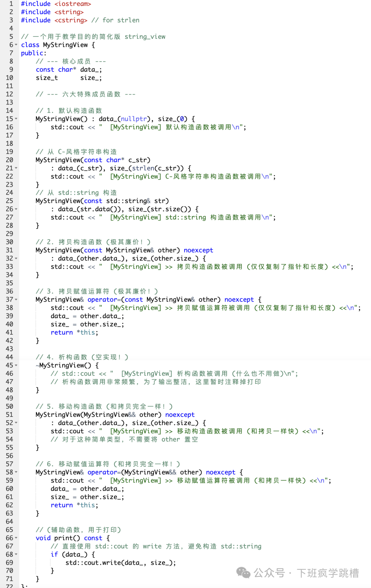Collapse the class MyStringView fold arrow on line 6
The width and height of the screenshot is (371, 588).
point(16,45)
